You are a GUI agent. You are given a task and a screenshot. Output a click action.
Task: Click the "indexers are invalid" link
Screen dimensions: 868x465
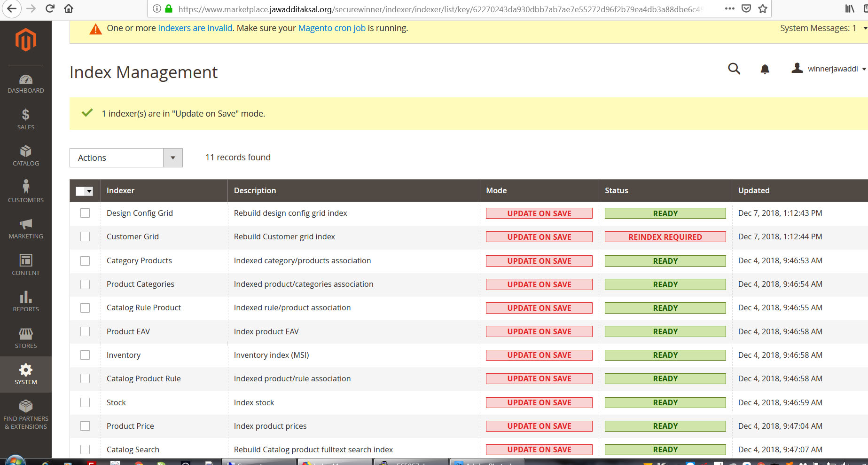click(195, 28)
